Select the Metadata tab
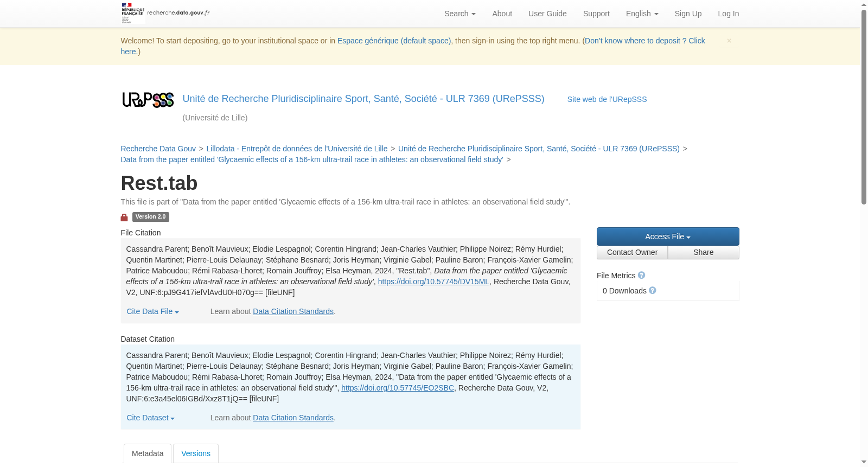The width and height of the screenshot is (868, 467). (148, 453)
